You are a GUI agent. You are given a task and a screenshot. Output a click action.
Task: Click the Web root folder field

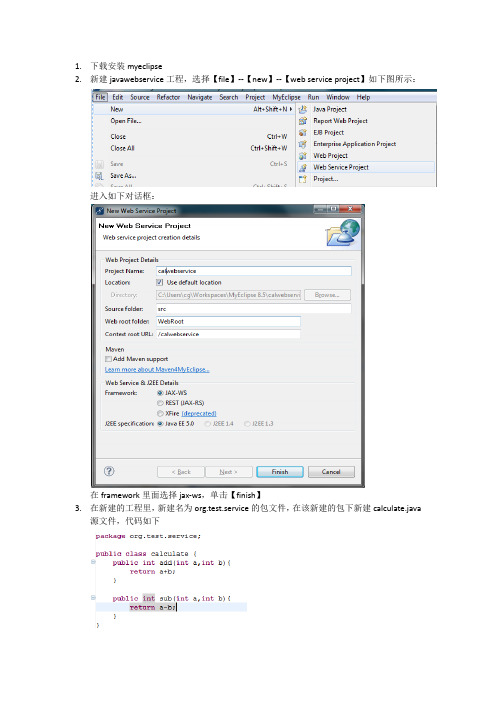[x=228, y=321]
